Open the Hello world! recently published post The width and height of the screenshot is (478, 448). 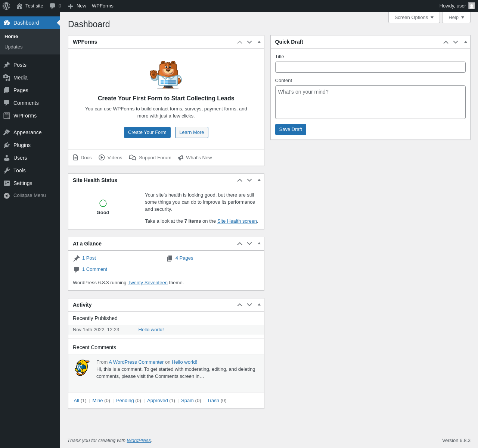tap(151, 330)
